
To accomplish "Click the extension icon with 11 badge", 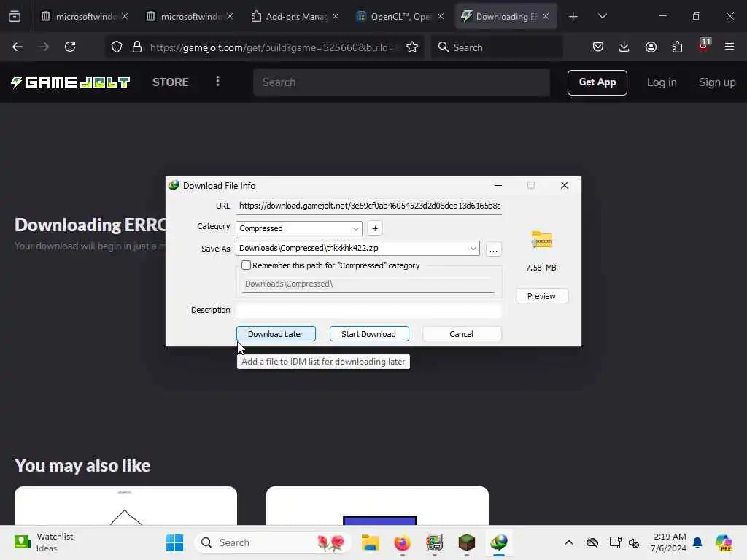I will click(704, 46).
